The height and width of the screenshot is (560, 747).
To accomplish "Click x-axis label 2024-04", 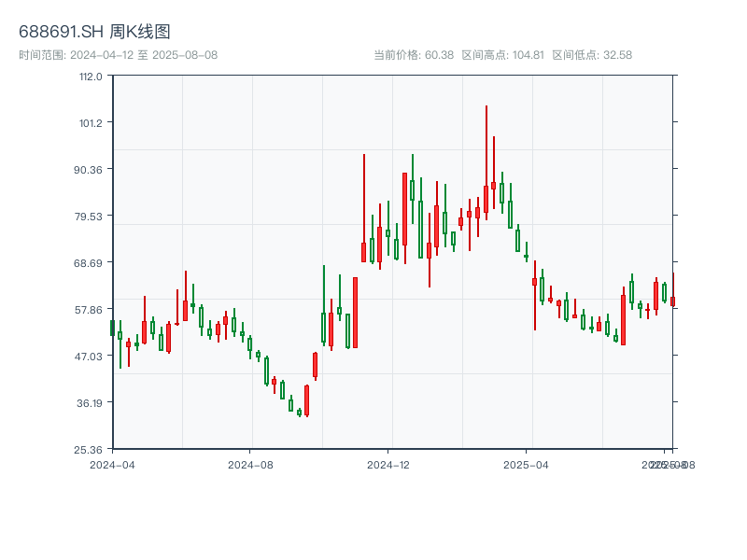I will pos(112,465).
